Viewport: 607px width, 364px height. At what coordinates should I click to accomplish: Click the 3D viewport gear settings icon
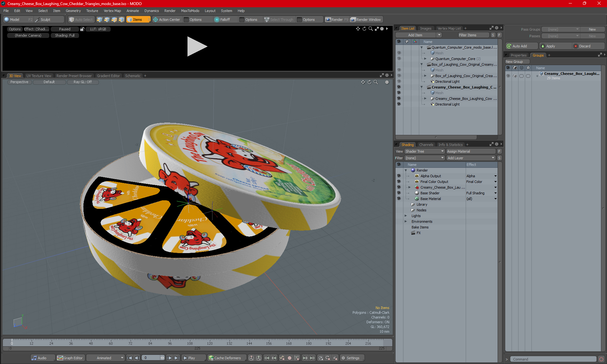pyautogui.click(x=387, y=82)
